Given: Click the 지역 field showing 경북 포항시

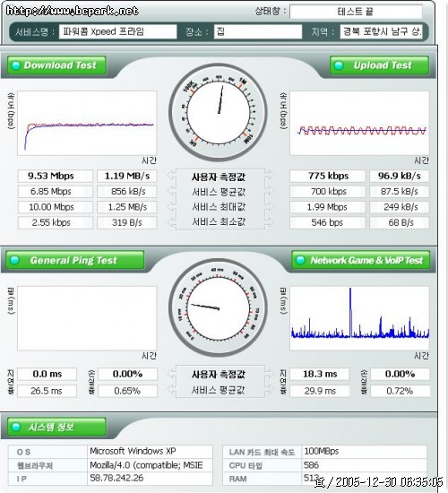Looking at the screenshot, I should coord(381,31).
